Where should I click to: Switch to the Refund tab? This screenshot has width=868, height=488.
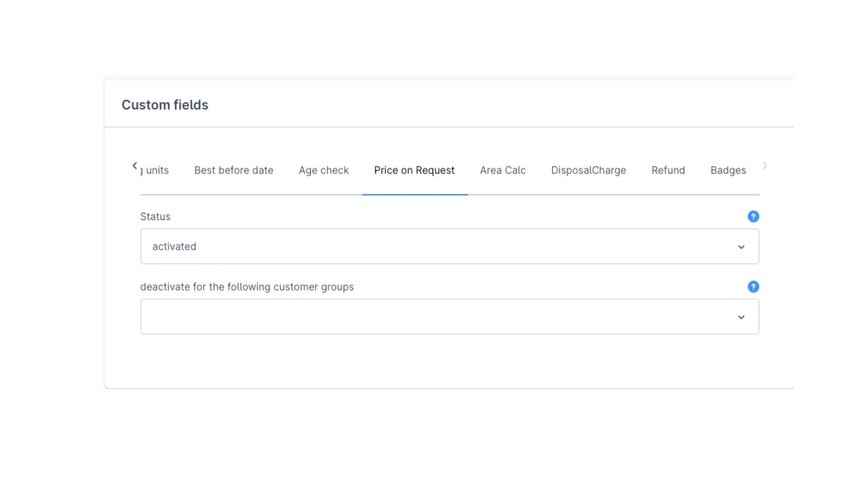[668, 170]
